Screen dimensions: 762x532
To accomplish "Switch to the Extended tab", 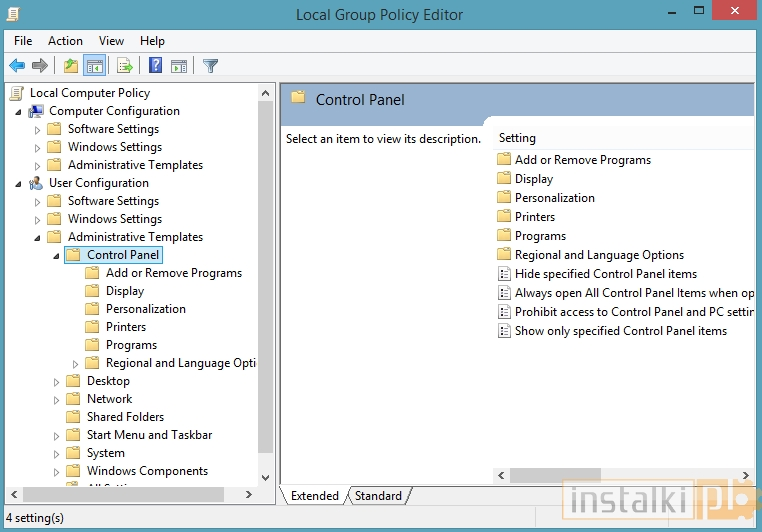I will (x=314, y=496).
